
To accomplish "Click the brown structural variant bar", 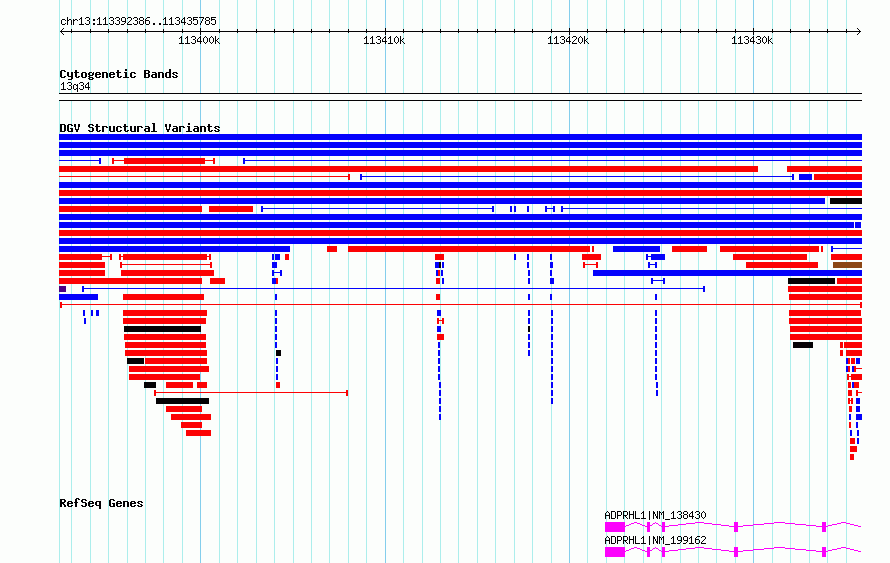I will (847, 265).
